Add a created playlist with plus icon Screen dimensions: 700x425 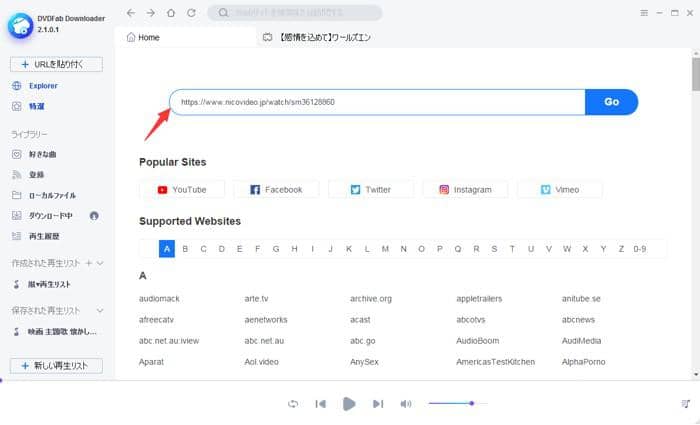click(88, 263)
